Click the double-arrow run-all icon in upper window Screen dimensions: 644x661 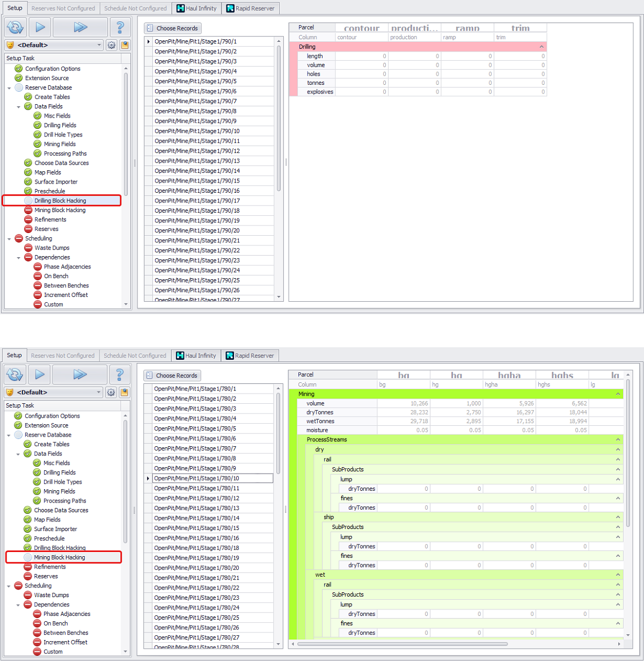[80, 27]
